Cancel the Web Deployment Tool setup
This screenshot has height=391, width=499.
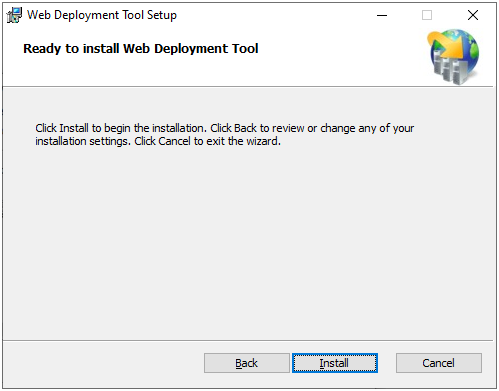(x=439, y=363)
